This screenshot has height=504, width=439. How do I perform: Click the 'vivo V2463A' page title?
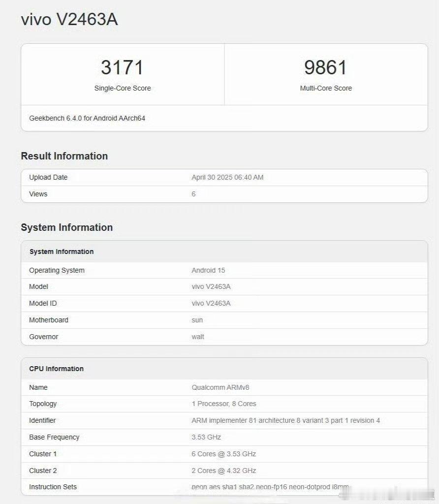69,19
